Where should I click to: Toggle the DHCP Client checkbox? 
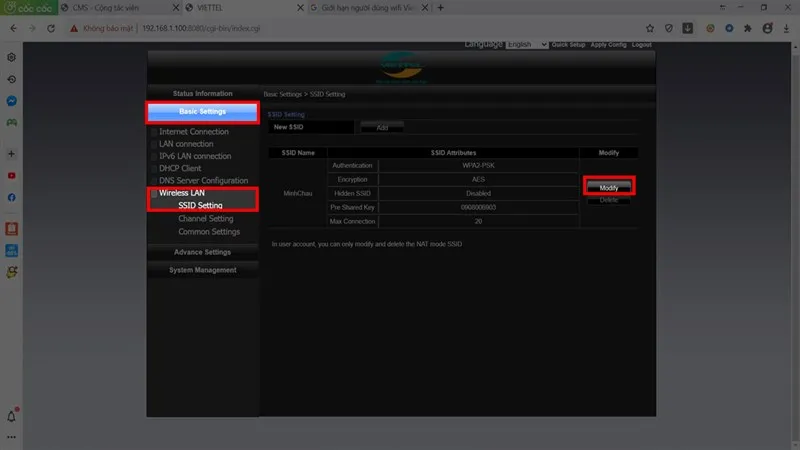(154, 168)
